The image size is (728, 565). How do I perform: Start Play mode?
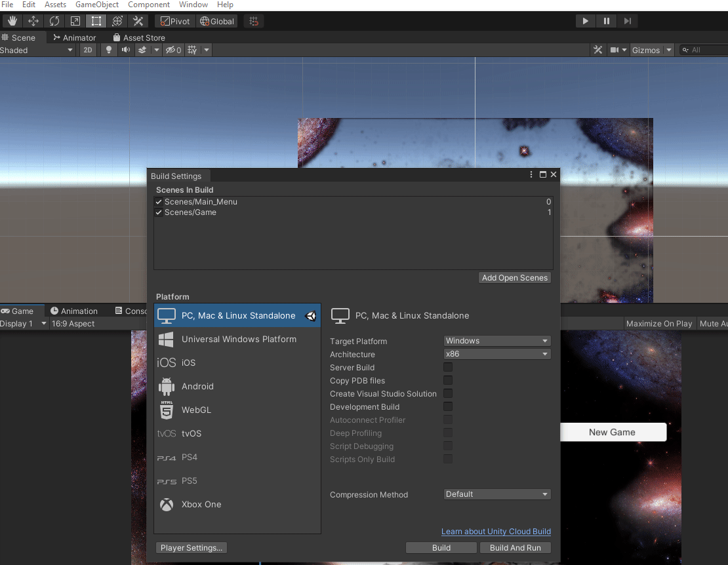pos(585,21)
